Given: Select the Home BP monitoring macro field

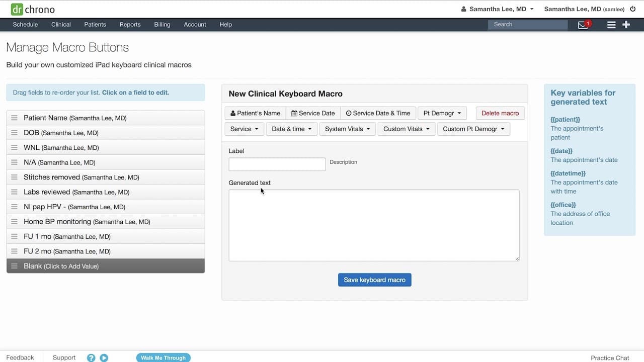Looking at the screenshot, I should click(x=106, y=222).
